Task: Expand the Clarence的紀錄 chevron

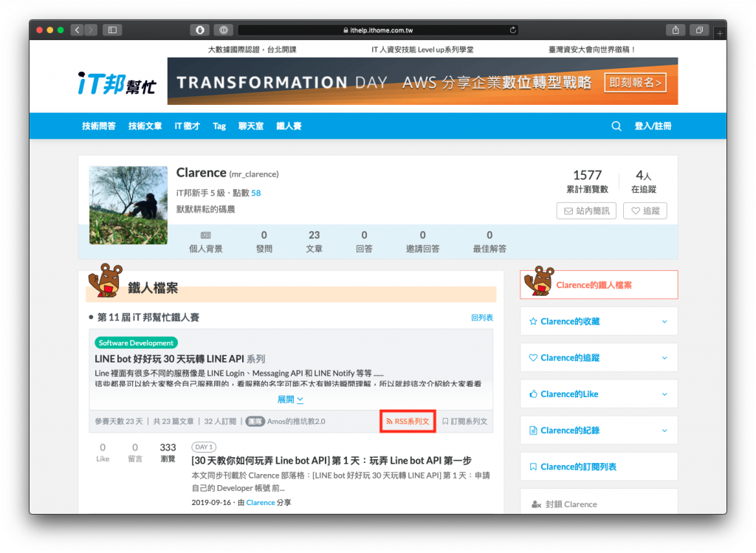Action: (x=664, y=430)
